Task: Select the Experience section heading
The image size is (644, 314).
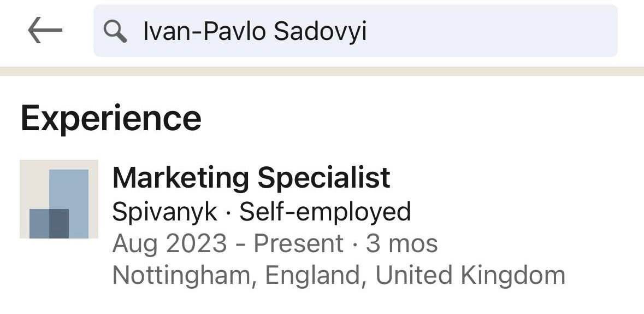Action: 111,118
